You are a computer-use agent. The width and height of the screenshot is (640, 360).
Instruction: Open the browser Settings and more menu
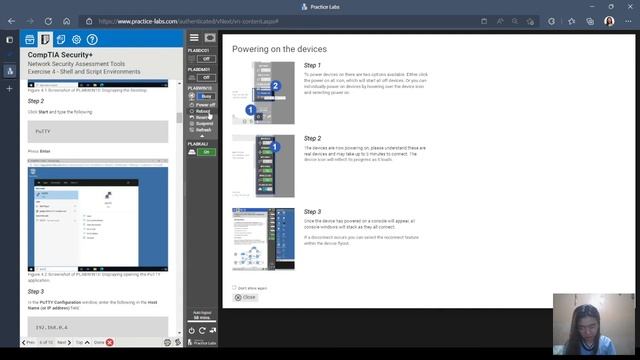pos(628,21)
